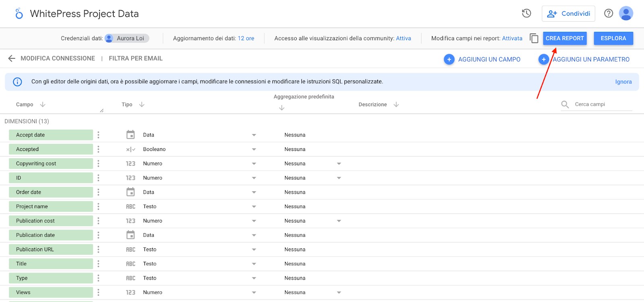Open aggregation dropdown for Publication cost

(x=339, y=221)
